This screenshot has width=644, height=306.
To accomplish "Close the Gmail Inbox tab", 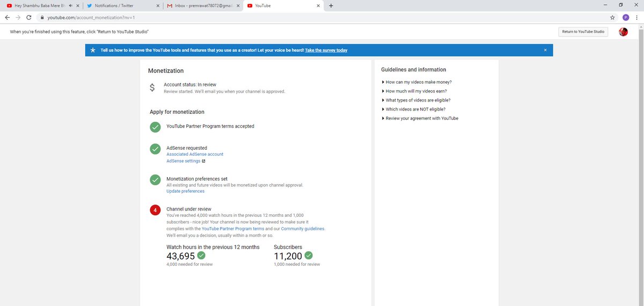I will [x=238, y=5].
